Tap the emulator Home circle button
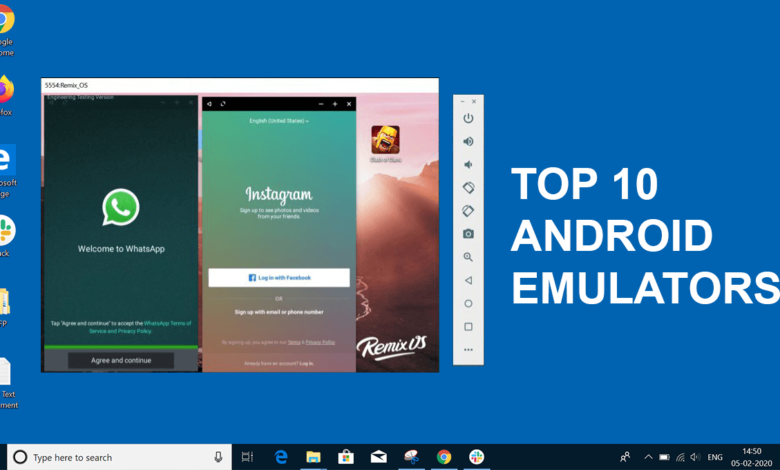Screen dimensions: 780x470 tap(468, 303)
